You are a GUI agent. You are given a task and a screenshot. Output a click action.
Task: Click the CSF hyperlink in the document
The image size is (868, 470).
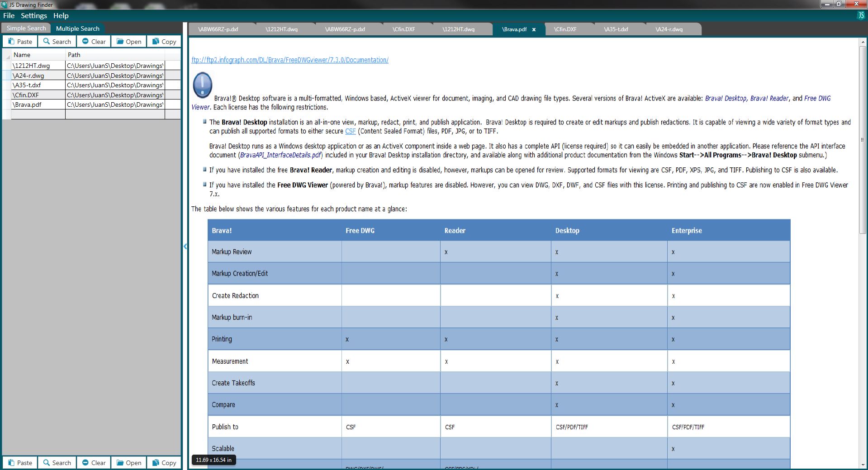[x=350, y=131]
